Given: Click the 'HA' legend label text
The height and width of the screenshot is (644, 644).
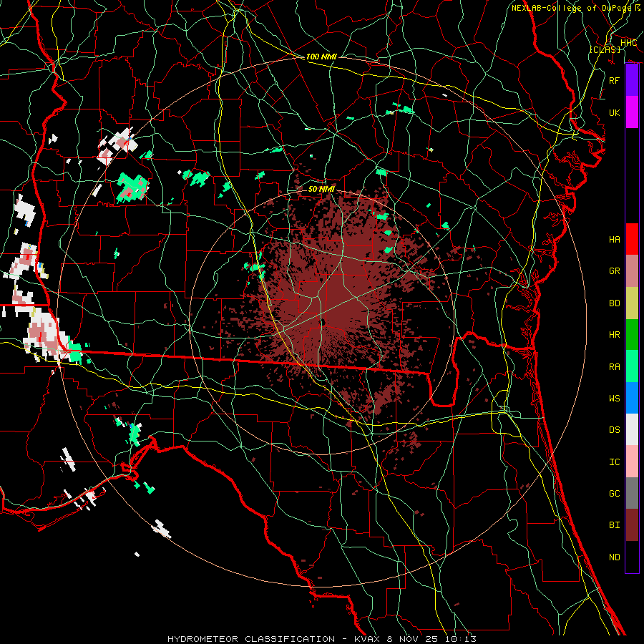Looking at the screenshot, I should pyautogui.click(x=615, y=239).
